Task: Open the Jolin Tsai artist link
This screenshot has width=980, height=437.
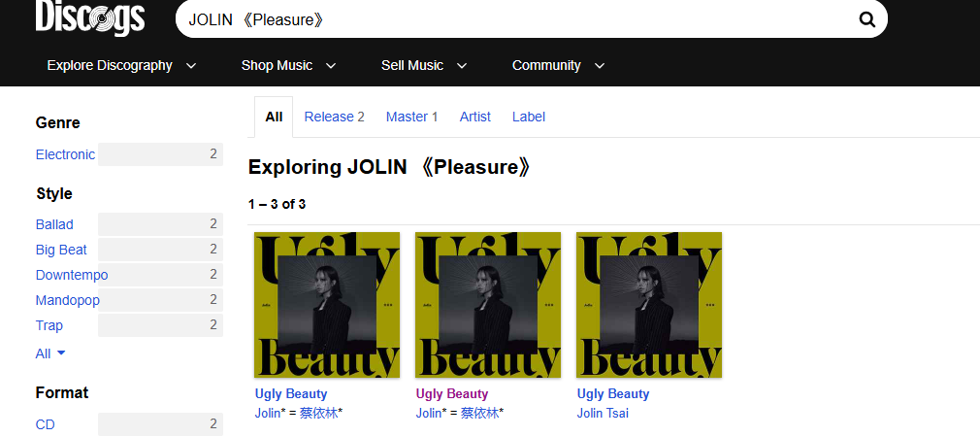Action: click(x=603, y=414)
